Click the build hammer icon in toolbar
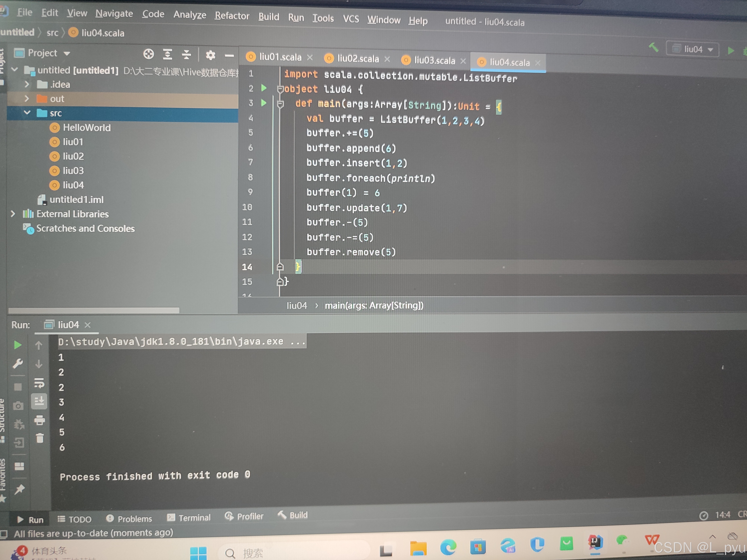 (x=653, y=48)
